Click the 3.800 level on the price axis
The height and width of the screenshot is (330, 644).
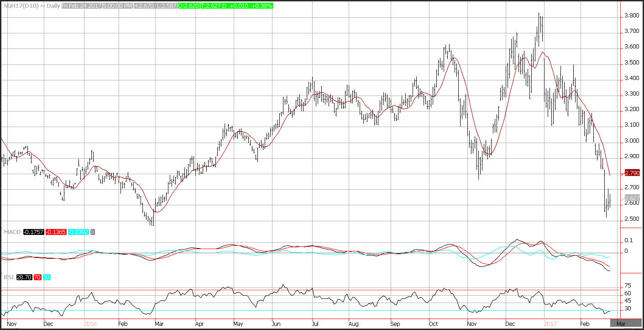point(631,16)
